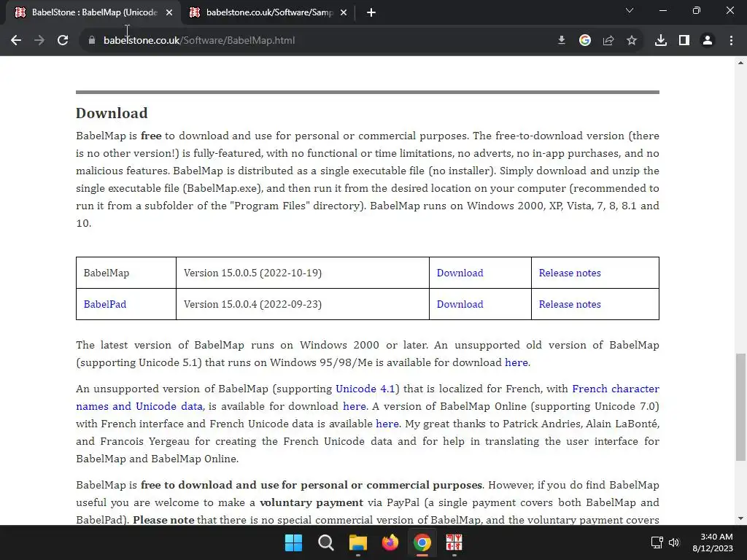The height and width of the screenshot is (560, 747).
Task: Close the babelstone.co.uk/Software/Samp tab
Action: pos(344,12)
